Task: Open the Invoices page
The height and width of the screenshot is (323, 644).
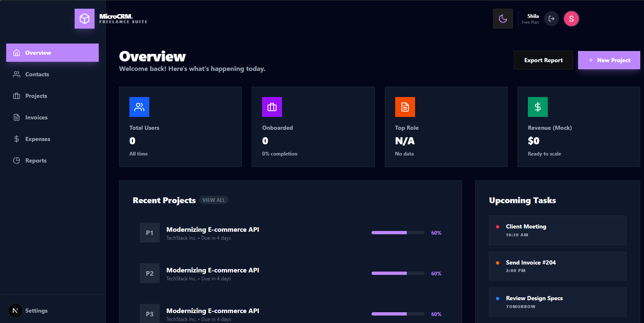Action: point(36,117)
